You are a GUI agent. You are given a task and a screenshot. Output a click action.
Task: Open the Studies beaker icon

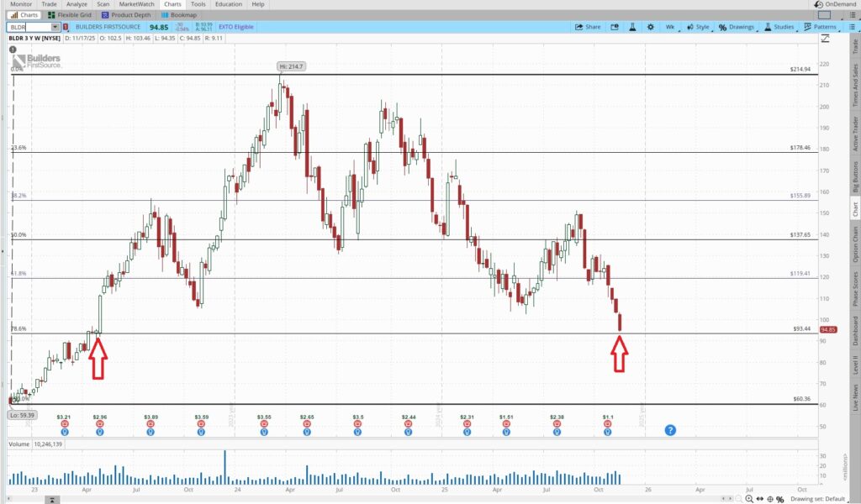766,26
